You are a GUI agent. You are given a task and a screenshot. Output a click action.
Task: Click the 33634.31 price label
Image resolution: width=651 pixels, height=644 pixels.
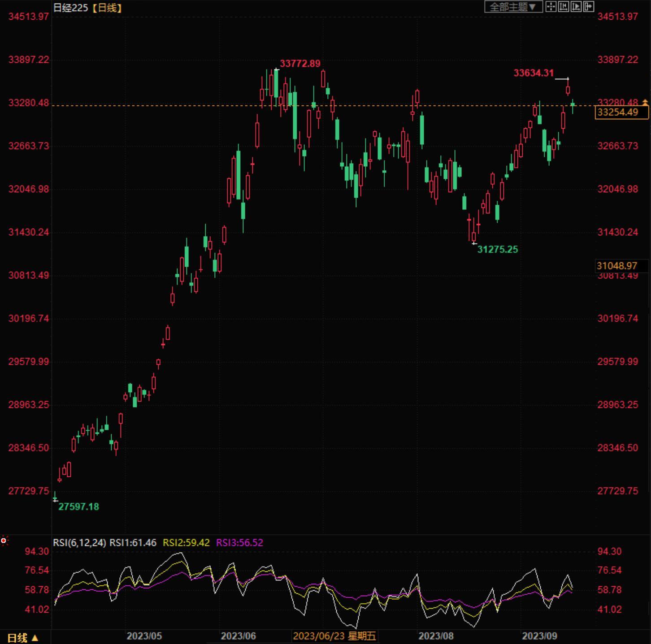click(534, 73)
